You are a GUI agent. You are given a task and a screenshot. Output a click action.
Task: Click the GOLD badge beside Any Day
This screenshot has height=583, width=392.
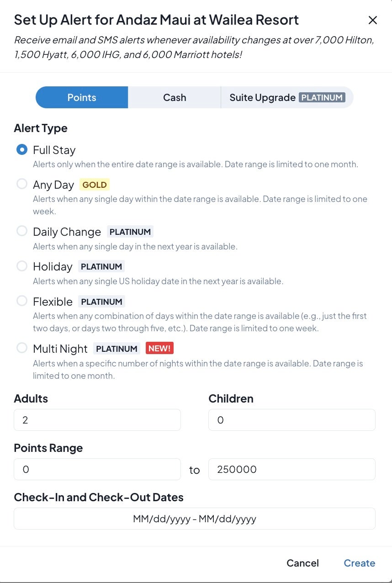[x=95, y=185]
